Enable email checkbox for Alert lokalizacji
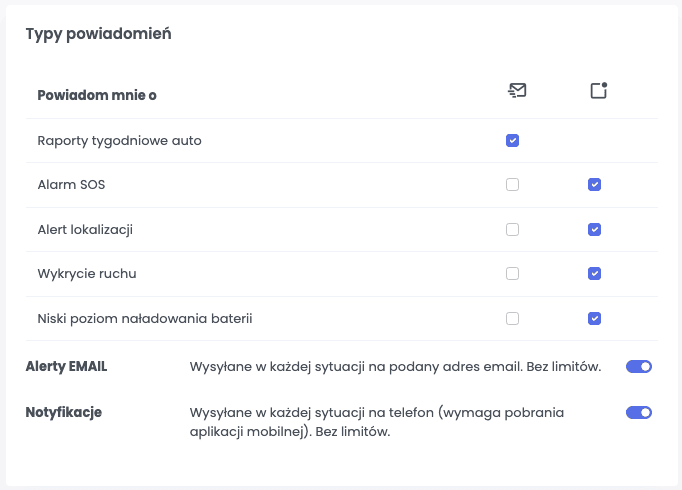 (512, 229)
